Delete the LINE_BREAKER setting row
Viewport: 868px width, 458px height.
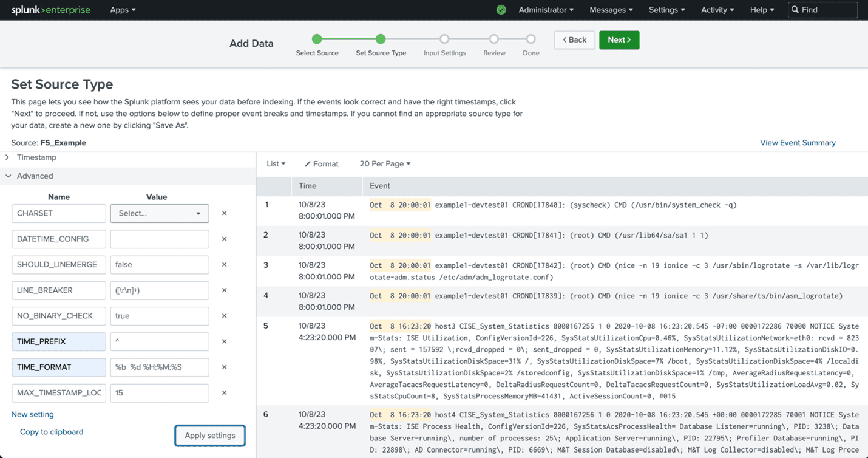pyautogui.click(x=224, y=290)
